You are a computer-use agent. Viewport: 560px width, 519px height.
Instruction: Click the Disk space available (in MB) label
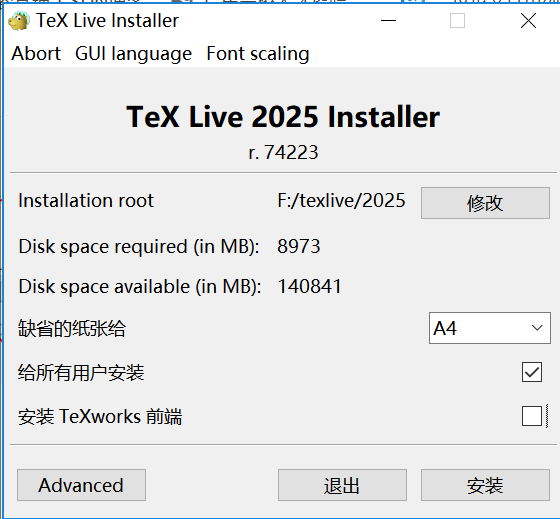click(x=140, y=287)
